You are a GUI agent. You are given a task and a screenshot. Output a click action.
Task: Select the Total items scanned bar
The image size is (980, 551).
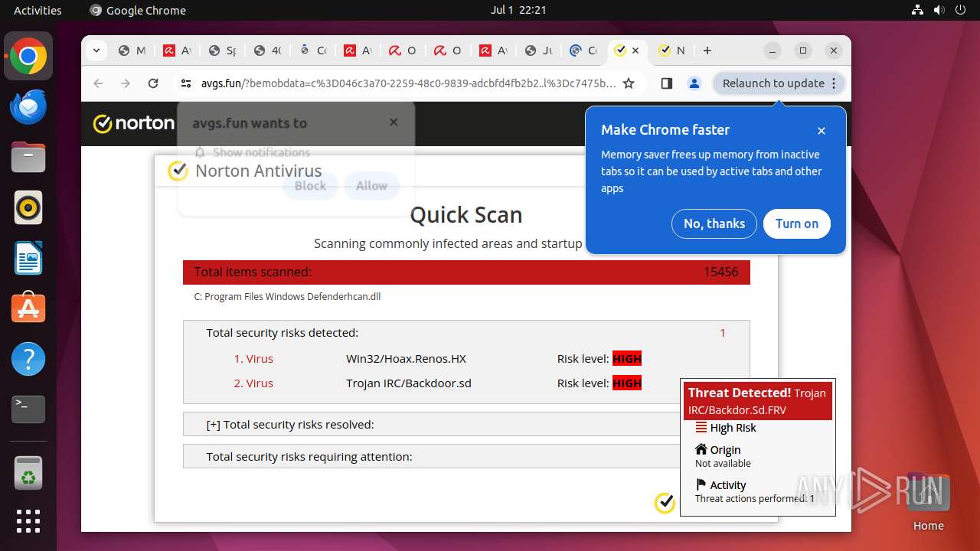click(x=466, y=272)
